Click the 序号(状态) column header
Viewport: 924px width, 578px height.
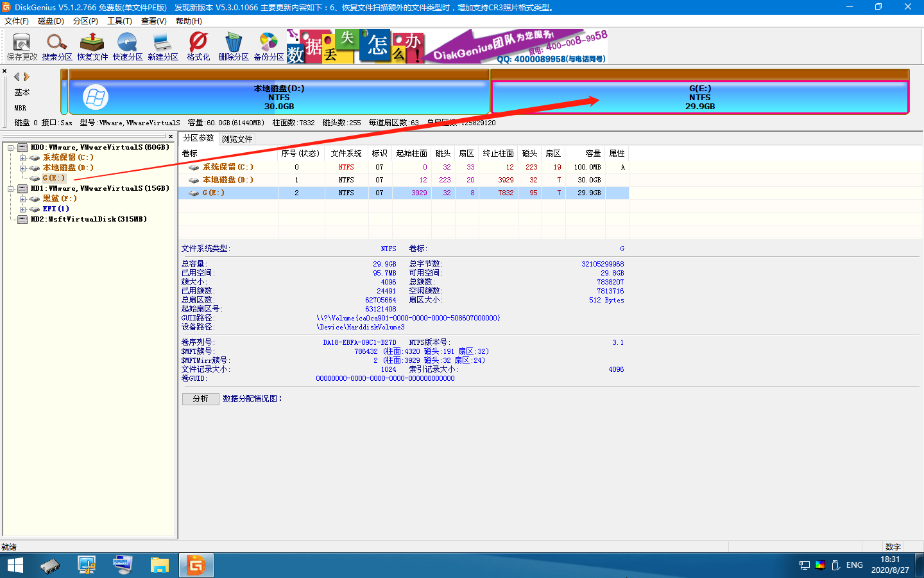coord(301,153)
